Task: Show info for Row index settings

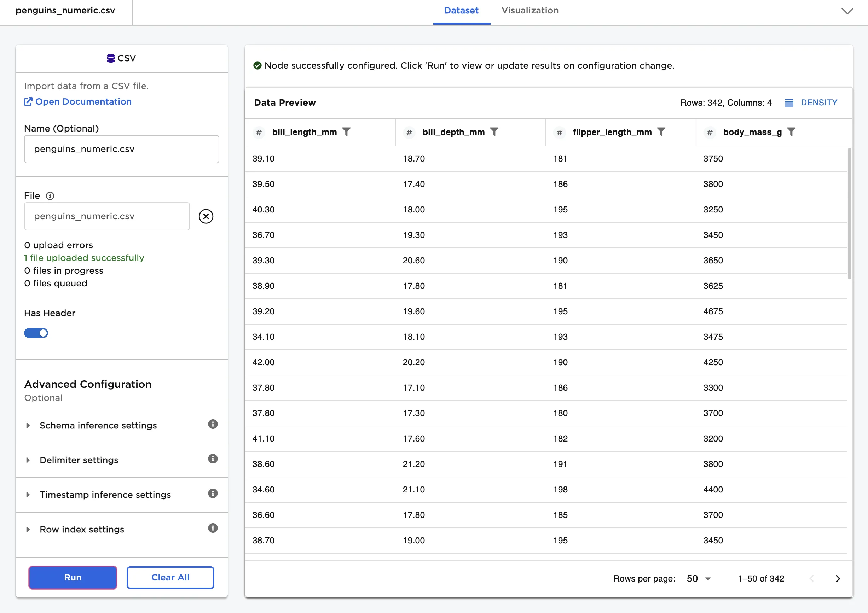Action: [213, 529]
